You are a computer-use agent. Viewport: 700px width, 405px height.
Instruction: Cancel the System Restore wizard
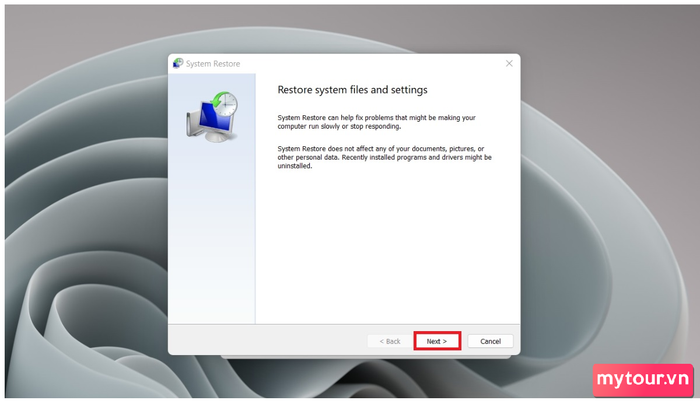click(x=490, y=341)
